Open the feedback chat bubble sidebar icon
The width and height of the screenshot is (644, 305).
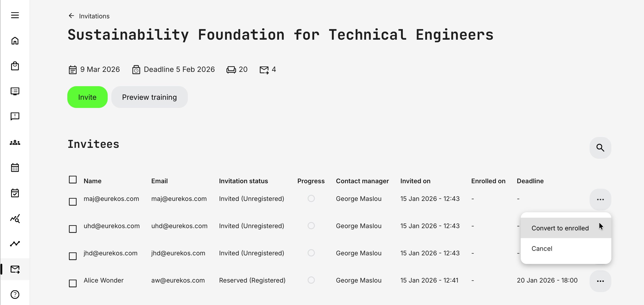[x=15, y=116]
